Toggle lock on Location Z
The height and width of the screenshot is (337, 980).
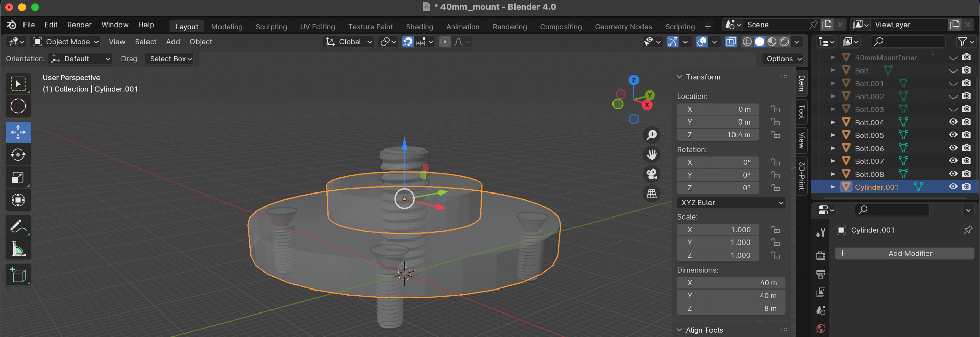coord(775,135)
